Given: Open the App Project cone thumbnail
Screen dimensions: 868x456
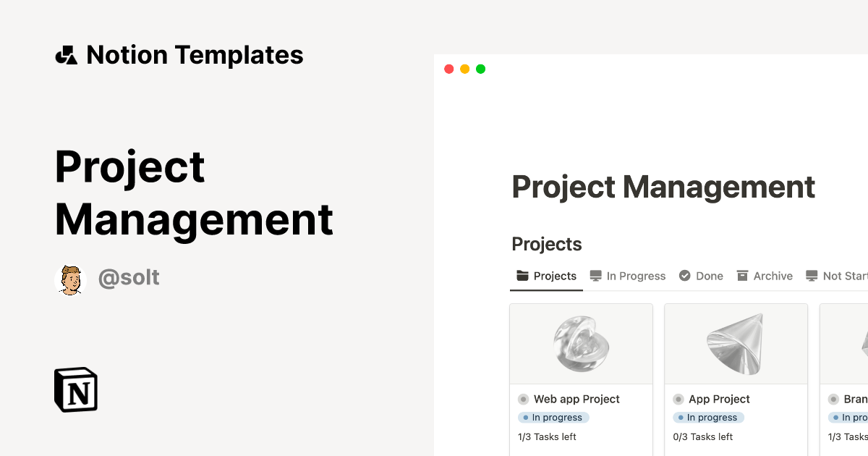Looking at the screenshot, I should [x=736, y=343].
